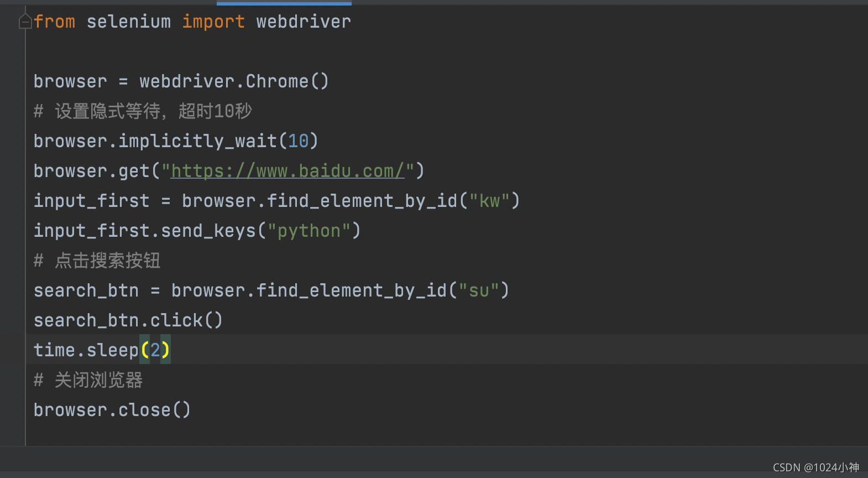Open the https://www.baidu.com/ URL link
Screen dimensions: 868x478
click(x=287, y=171)
